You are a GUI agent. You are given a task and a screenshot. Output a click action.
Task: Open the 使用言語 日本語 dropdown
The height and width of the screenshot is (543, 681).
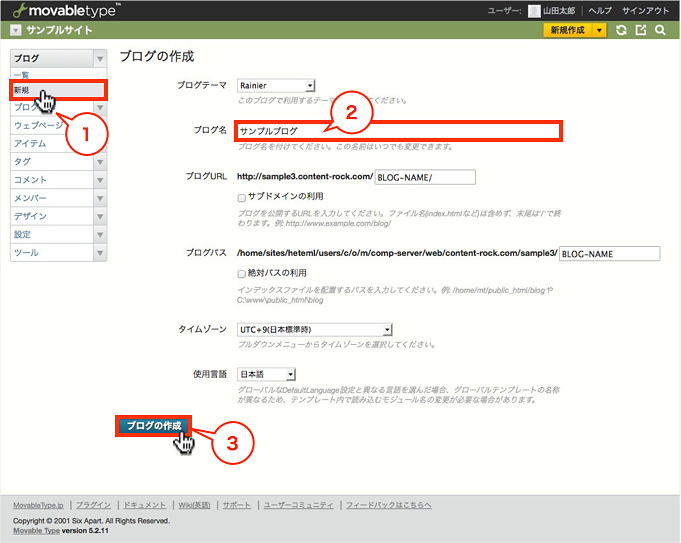pyautogui.click(x=266, y=374)
